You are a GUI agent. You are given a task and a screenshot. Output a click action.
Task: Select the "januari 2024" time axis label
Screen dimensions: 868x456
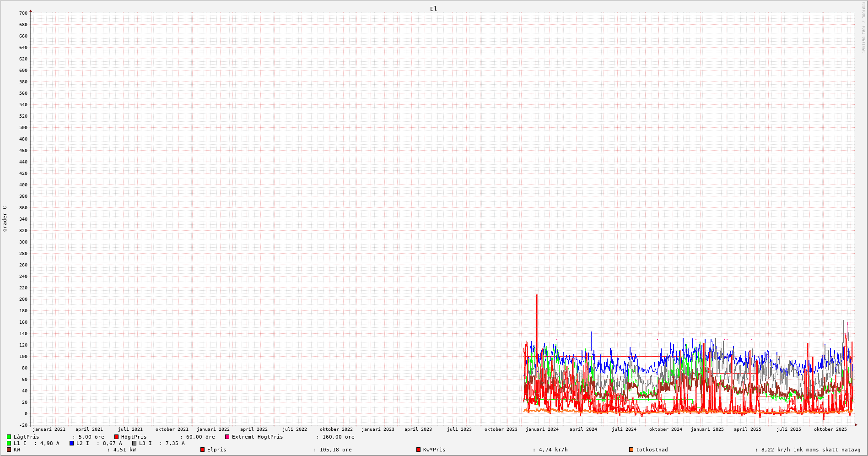point(542,429)
